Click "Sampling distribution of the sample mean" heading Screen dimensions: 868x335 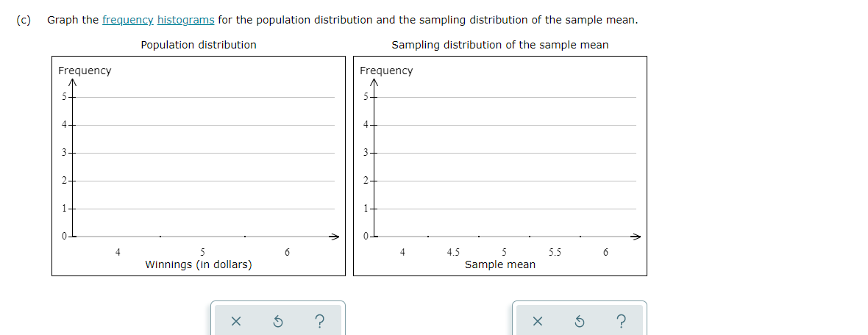pos(500,45)
